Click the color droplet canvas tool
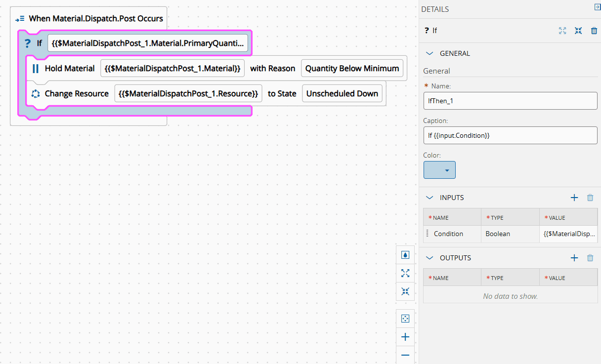Image resolution: width=601 pixels, height=364 pixels. pyautogui.click(x=405, y=255)
